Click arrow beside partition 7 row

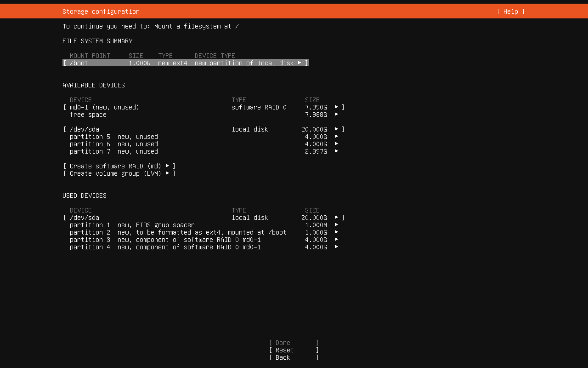pos(336,151)
